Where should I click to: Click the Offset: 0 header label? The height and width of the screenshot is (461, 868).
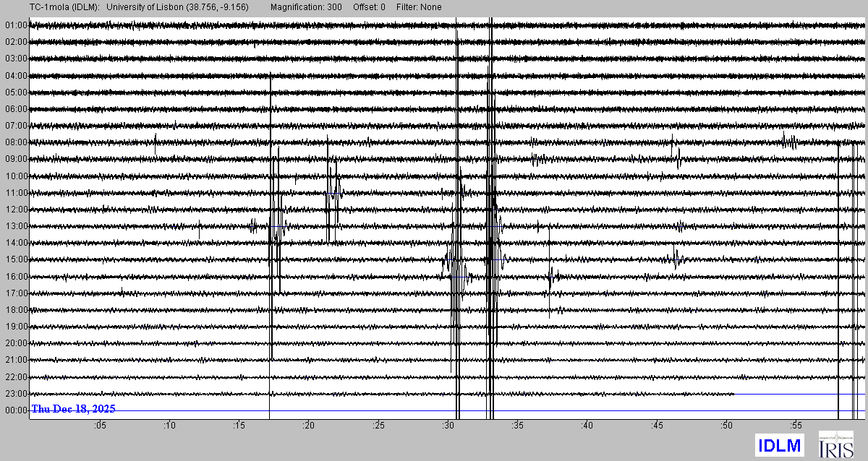369,7
